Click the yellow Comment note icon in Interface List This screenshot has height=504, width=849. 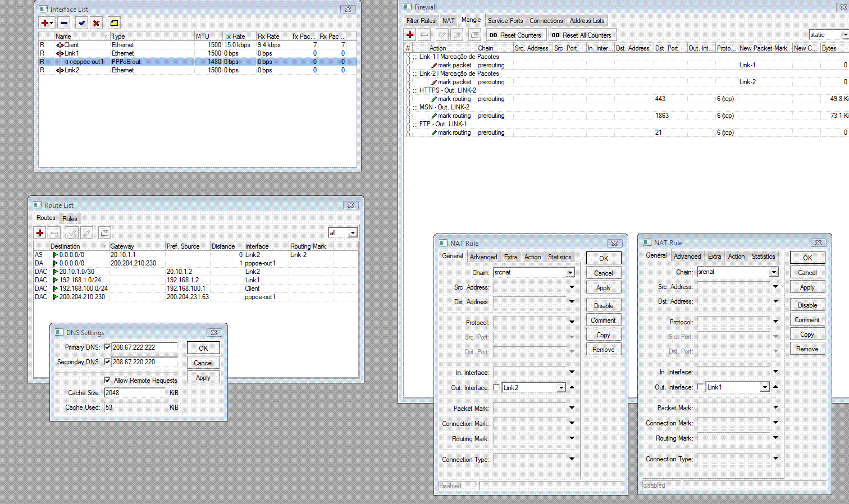coord(114,23)
